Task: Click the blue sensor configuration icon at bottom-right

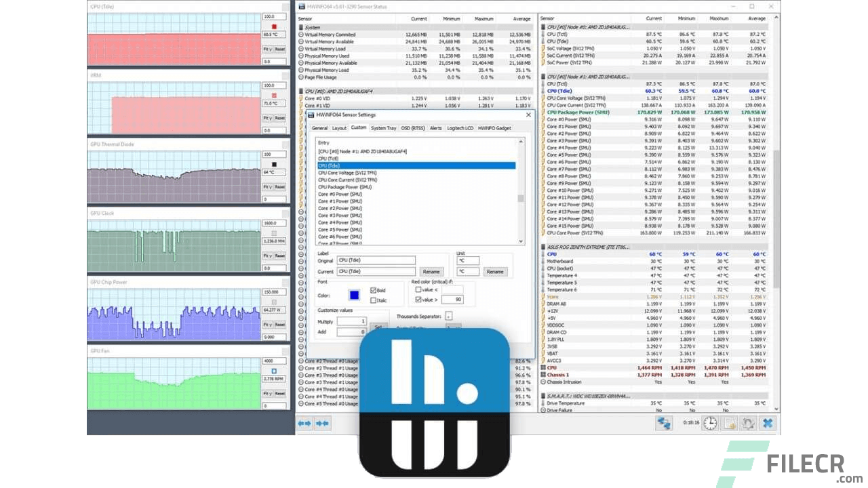Action: (x=767, y=423)
